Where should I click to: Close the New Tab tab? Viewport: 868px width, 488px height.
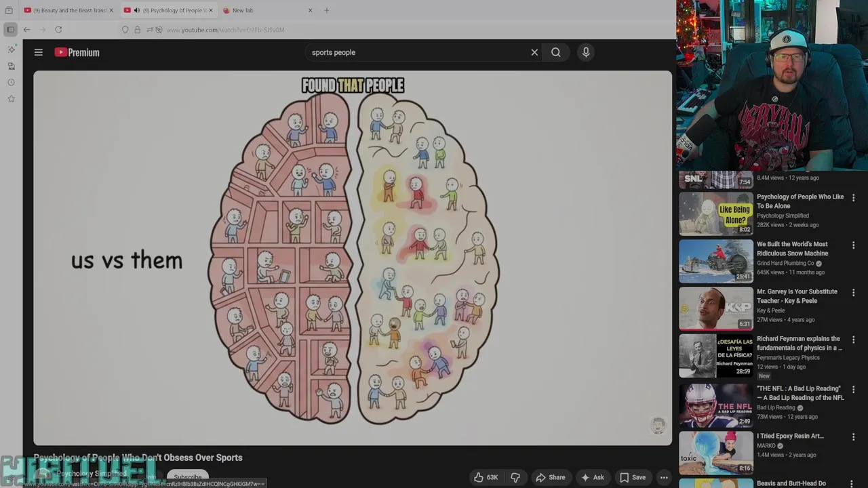[x=311, y=10]
